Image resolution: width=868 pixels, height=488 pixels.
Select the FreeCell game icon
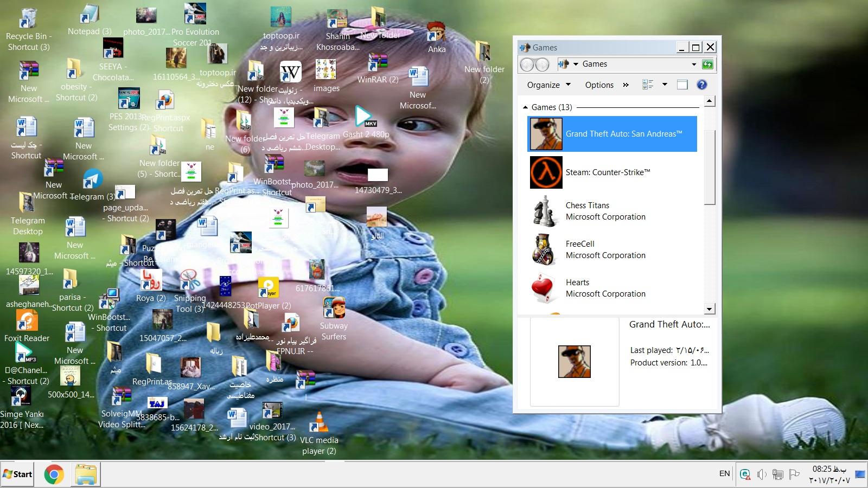(546, 249)
